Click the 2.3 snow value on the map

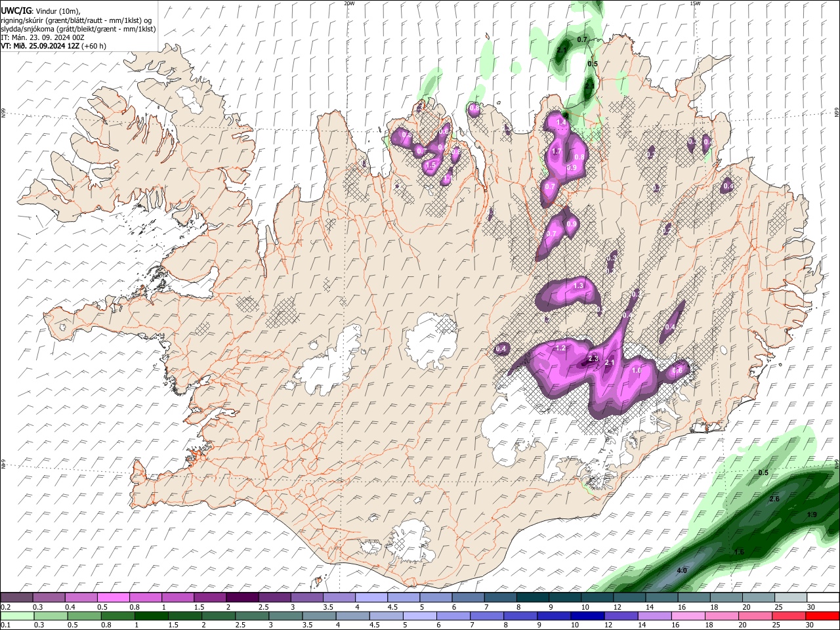(593, 358)
